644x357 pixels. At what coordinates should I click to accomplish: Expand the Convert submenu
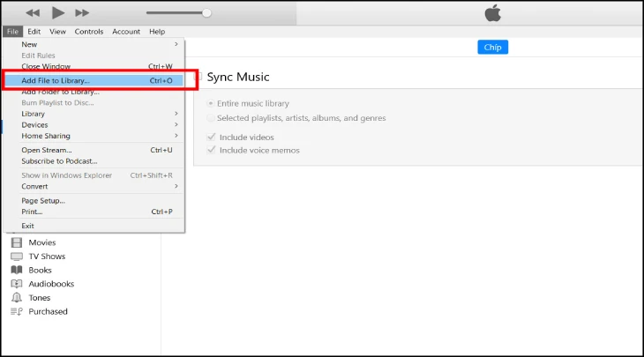click(95, 186)
